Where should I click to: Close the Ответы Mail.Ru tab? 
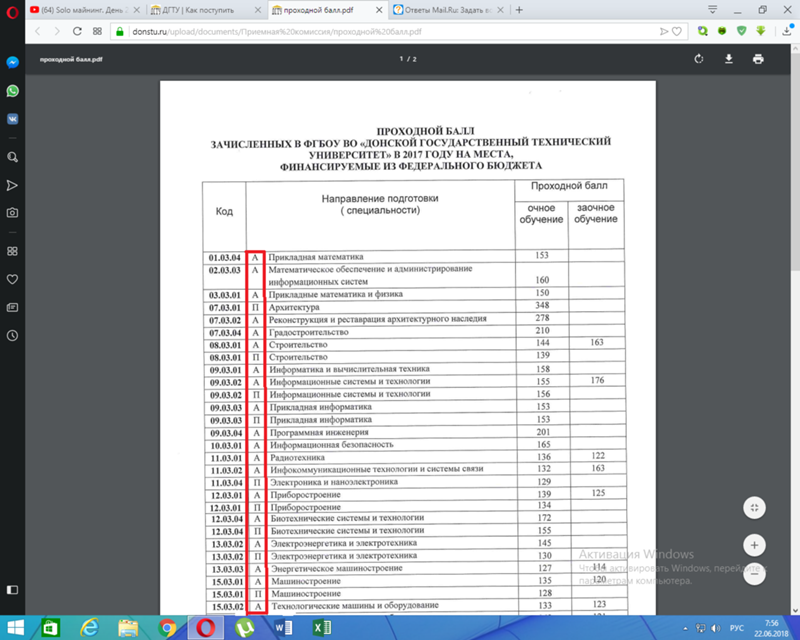(x=501, y=10)
